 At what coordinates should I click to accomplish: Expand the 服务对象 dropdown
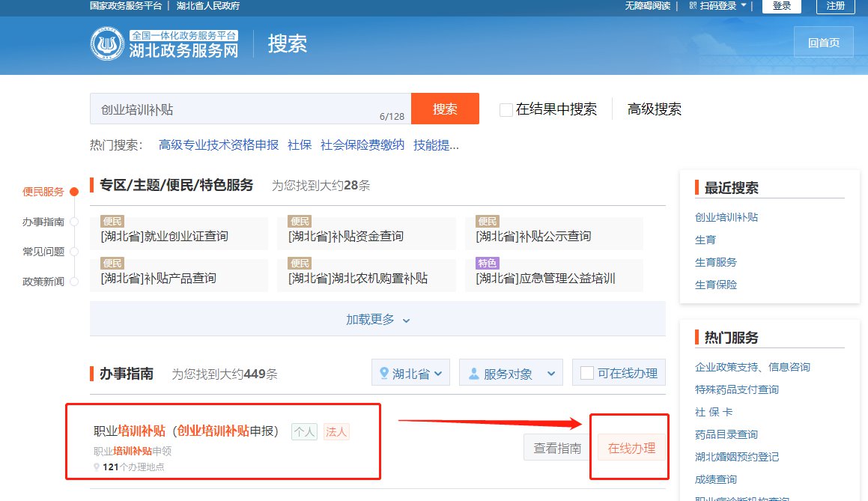[511, 373]
